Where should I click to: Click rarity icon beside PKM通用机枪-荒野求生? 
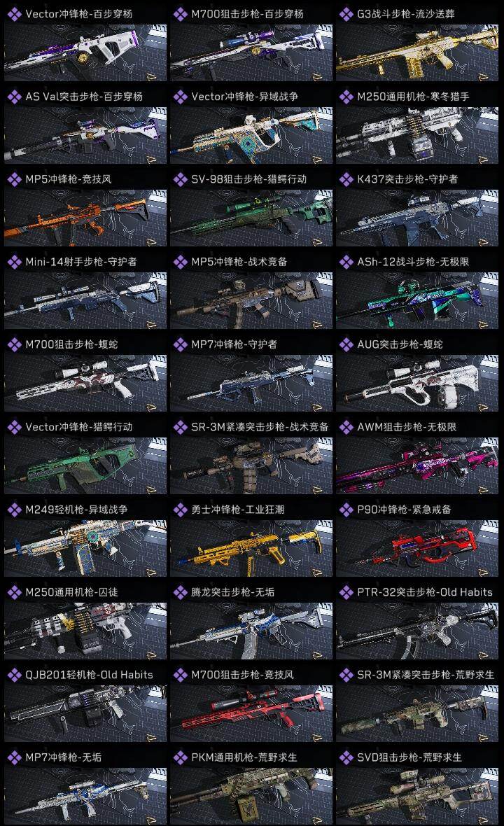[180, 757]
